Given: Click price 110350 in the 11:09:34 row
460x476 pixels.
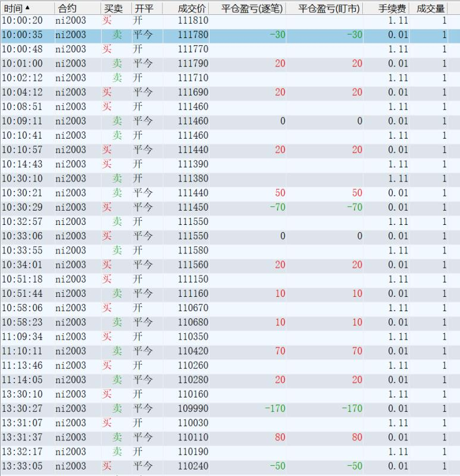Looking at the screenshot, I should tap(193, 336).
